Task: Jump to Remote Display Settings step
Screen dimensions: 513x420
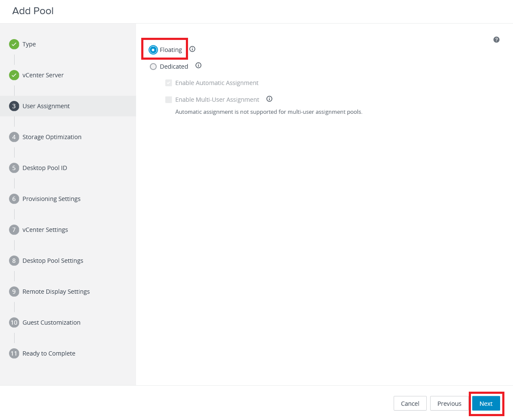Action: tap(56, 292)
